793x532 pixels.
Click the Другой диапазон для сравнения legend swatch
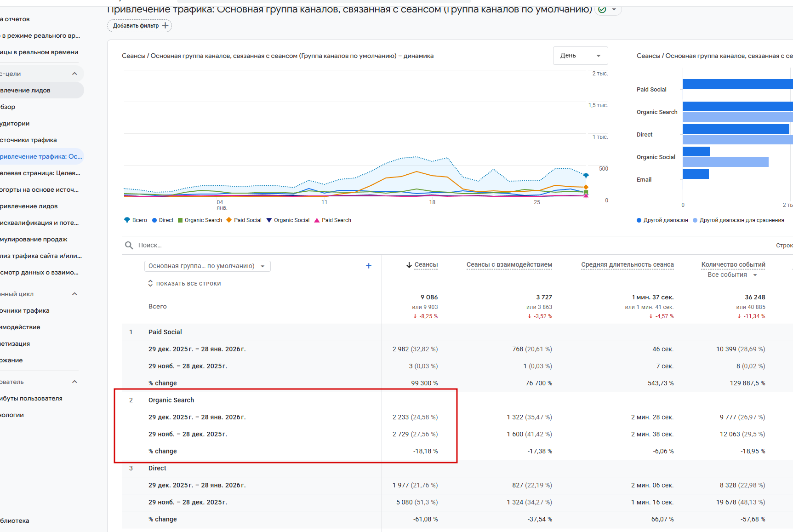(x=695, y=220)
